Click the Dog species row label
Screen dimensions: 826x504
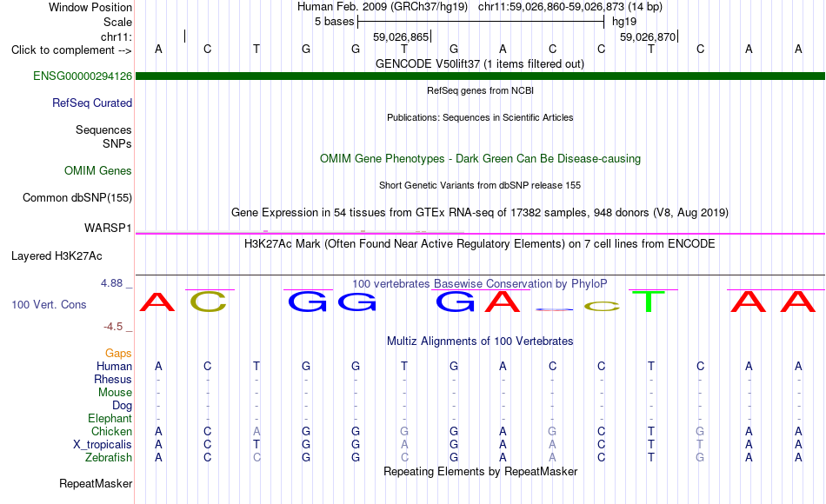pos(122,405)
